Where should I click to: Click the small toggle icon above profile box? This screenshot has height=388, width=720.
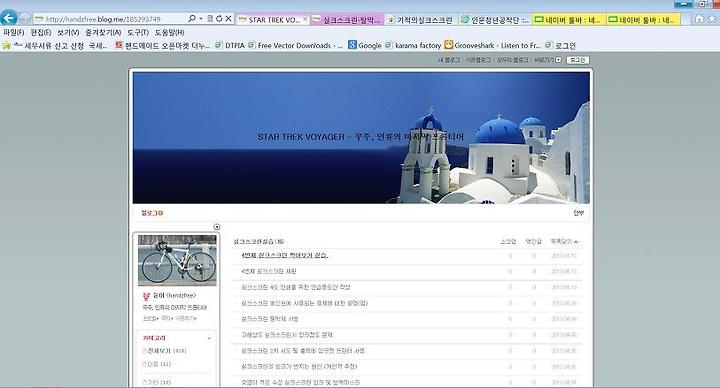(x=217, y=227)
